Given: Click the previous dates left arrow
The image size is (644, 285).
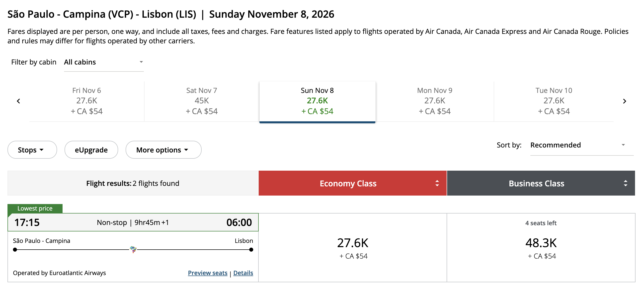Looking at the screenshot, I should [x=18, y=101].
